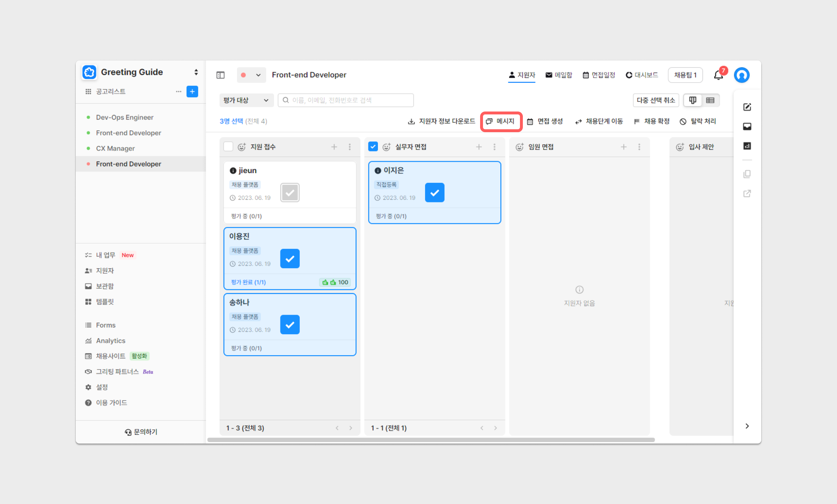Click the applicant search input field
The image size is (837, 504).
tap(346, 100)
